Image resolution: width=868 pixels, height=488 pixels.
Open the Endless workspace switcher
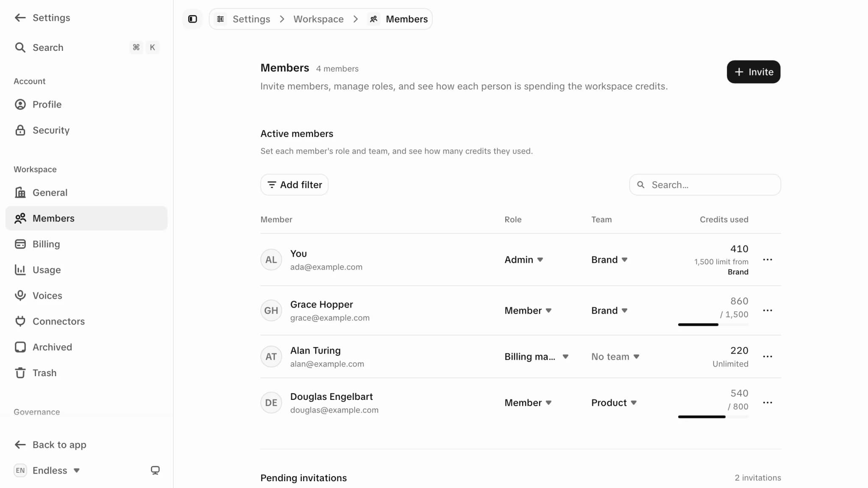pos(47,471)
